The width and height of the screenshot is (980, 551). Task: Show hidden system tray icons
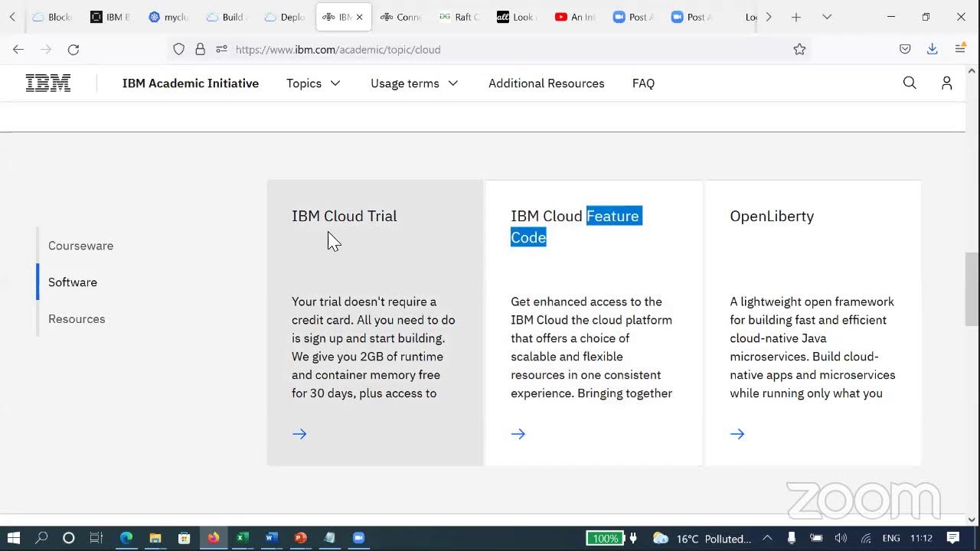pyautogui.click(x=767, y=538)
